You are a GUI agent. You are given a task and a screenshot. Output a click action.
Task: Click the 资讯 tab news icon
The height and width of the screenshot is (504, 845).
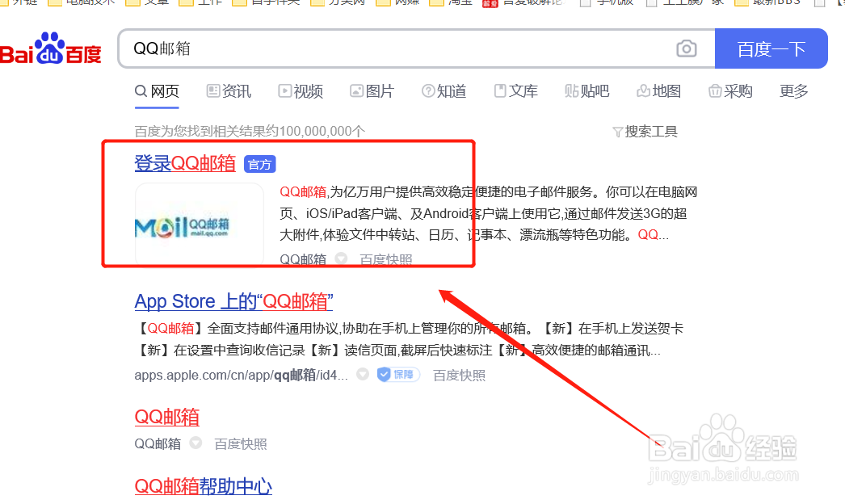[x=213, y=91]
